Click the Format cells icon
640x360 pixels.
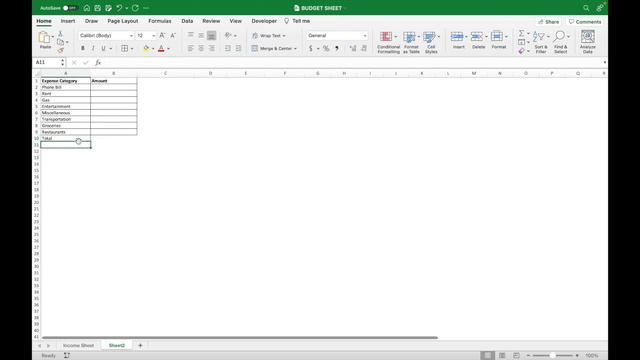(x=497, y=37)
